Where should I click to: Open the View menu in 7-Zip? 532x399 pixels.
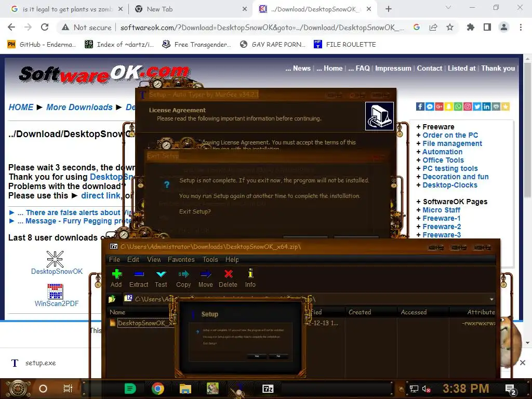154,259
